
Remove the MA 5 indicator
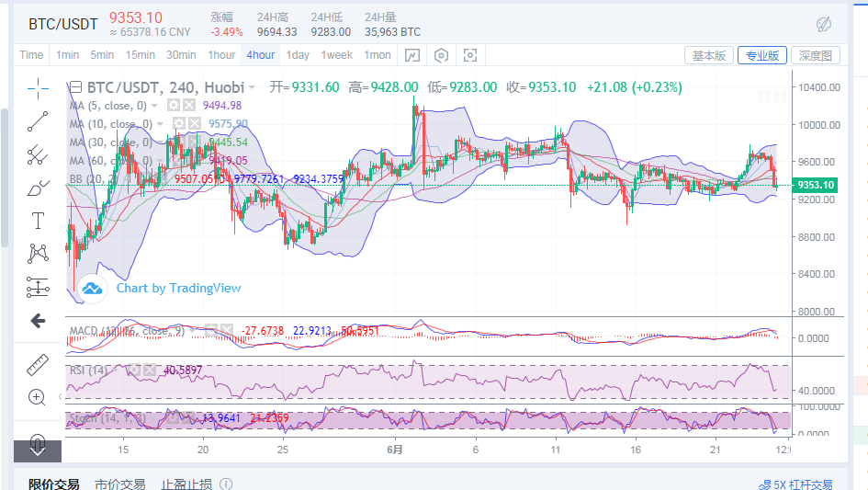189,105
